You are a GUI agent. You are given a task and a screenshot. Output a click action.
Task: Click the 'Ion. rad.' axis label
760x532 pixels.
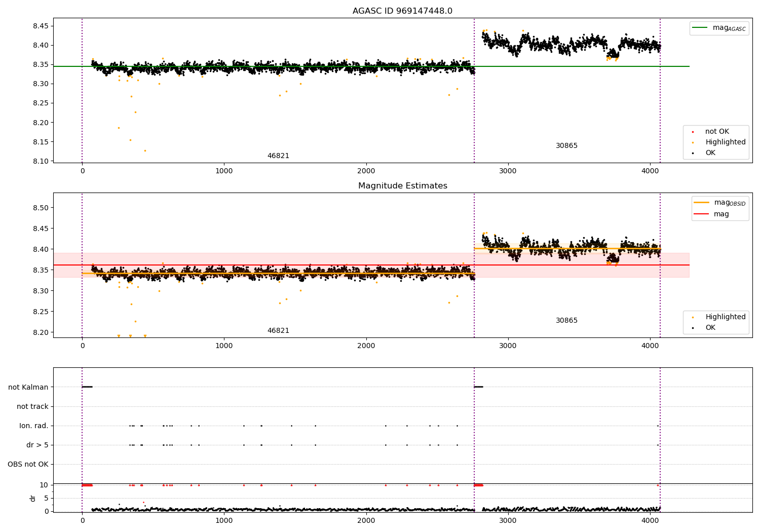click(34, 426)
